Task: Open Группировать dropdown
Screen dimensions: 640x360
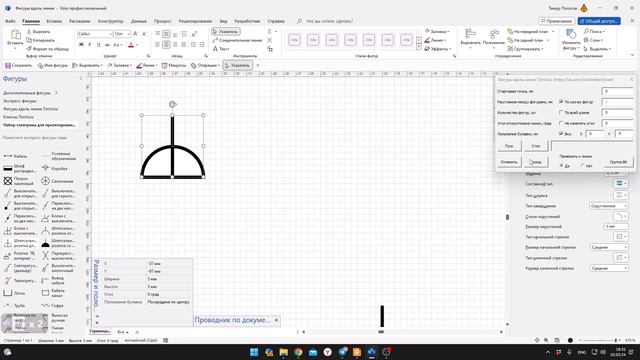Action: tap(526, 49)
